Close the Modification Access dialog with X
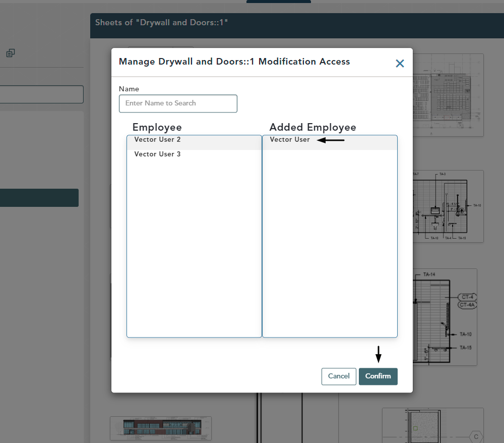The height and width of the screenshot is (443, 504). click(x=400, y=64)
